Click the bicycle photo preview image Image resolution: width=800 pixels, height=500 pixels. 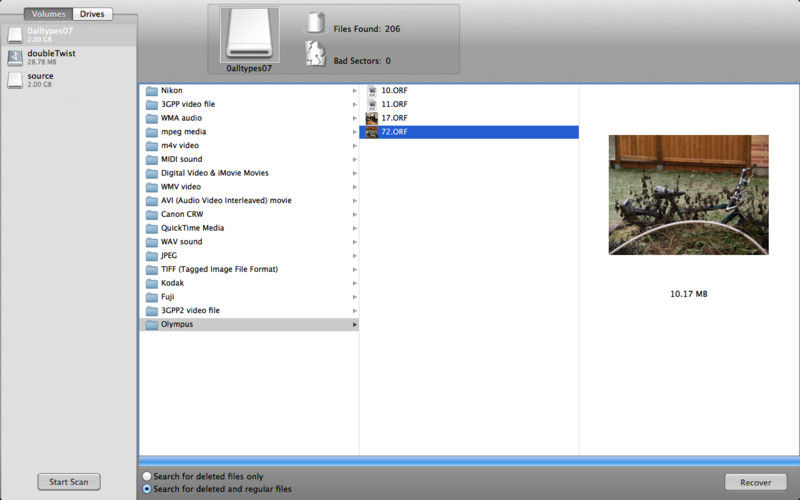[x=688, y=195]
